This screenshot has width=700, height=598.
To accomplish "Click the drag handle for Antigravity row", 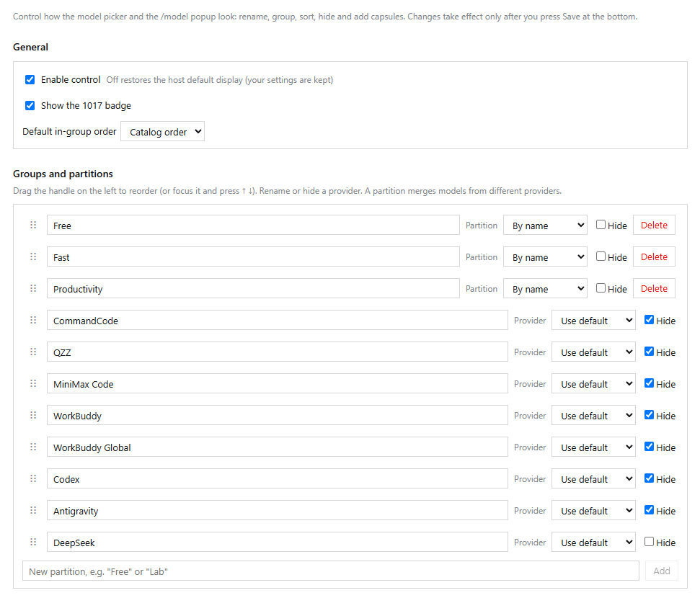I will (x=33, y=510).
